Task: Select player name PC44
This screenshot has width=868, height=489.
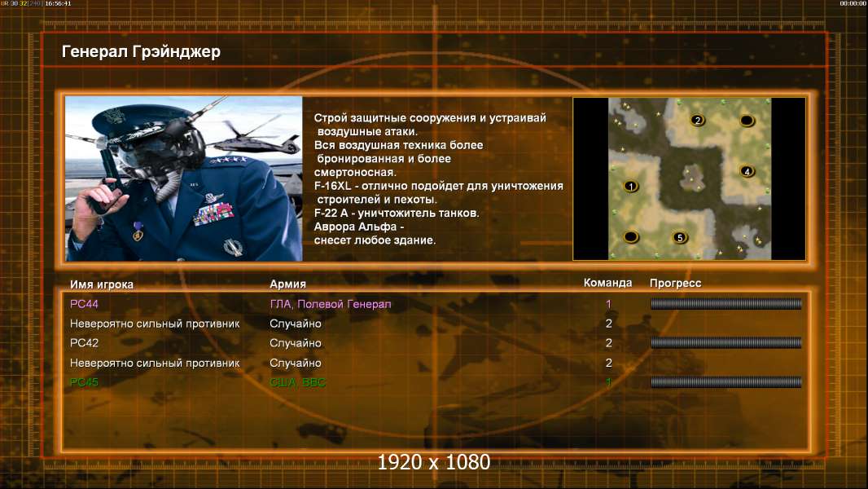Action: pyautogui.click(x=84, y=303)
